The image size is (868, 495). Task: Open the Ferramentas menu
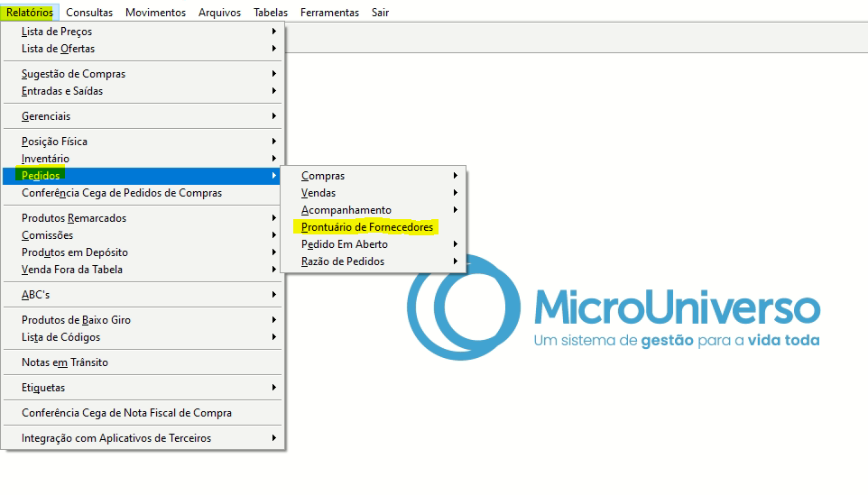point(330,12)
